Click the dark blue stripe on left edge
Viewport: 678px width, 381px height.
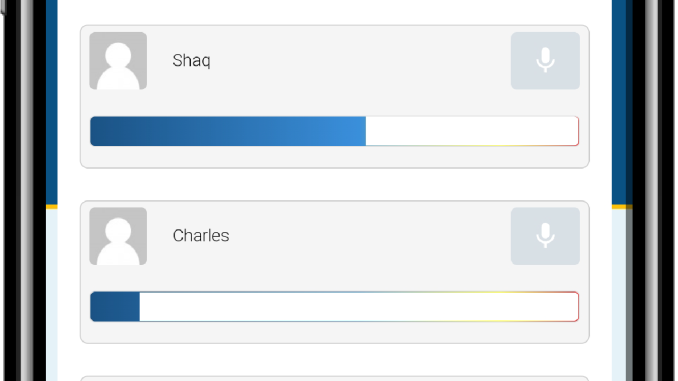coord(52,102)
